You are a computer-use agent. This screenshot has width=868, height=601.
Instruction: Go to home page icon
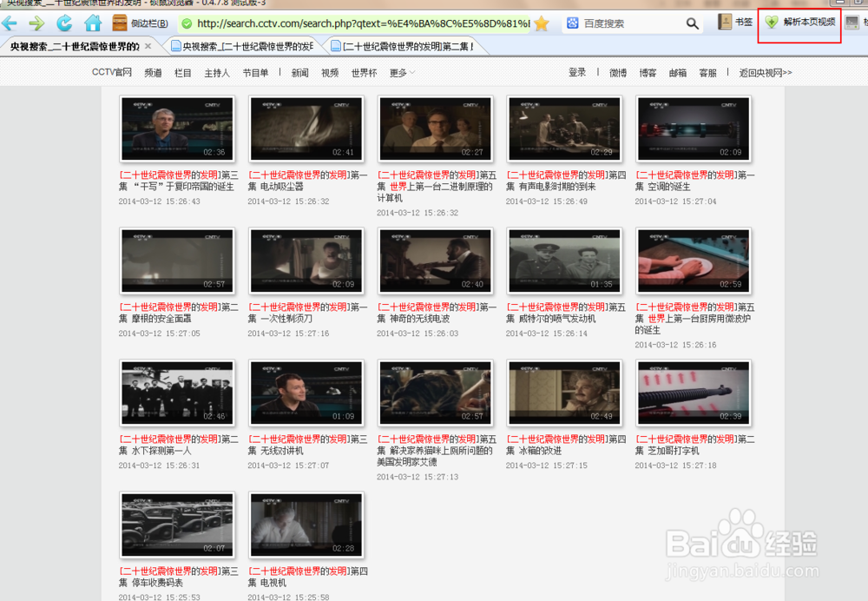tap(93, 23)
